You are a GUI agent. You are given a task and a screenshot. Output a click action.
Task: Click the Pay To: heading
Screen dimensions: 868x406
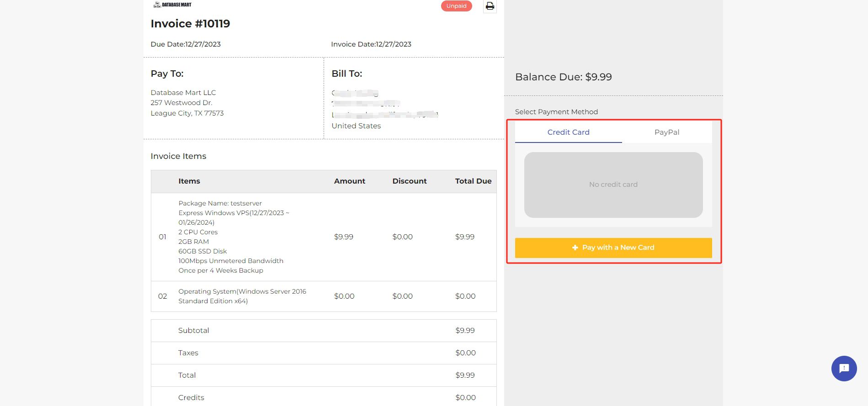point(167,74)
